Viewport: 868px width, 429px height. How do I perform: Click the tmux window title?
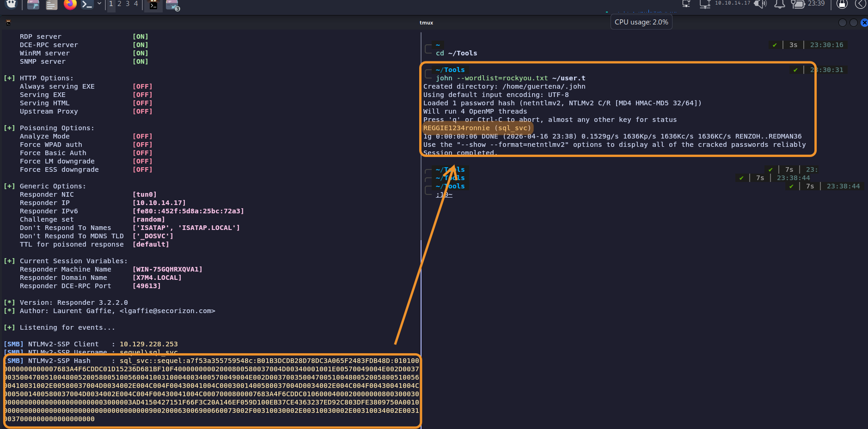[426, 23]
